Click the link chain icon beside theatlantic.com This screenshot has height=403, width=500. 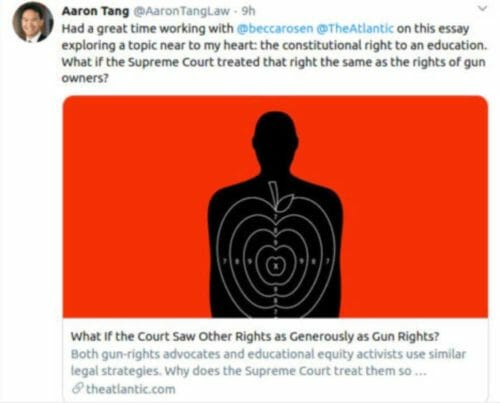77,389
